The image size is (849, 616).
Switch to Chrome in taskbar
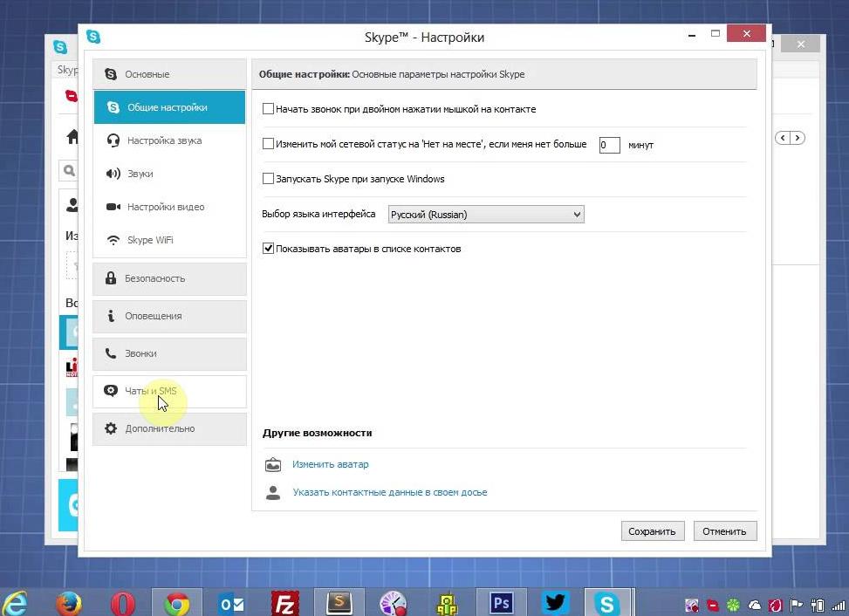point(177,602)
